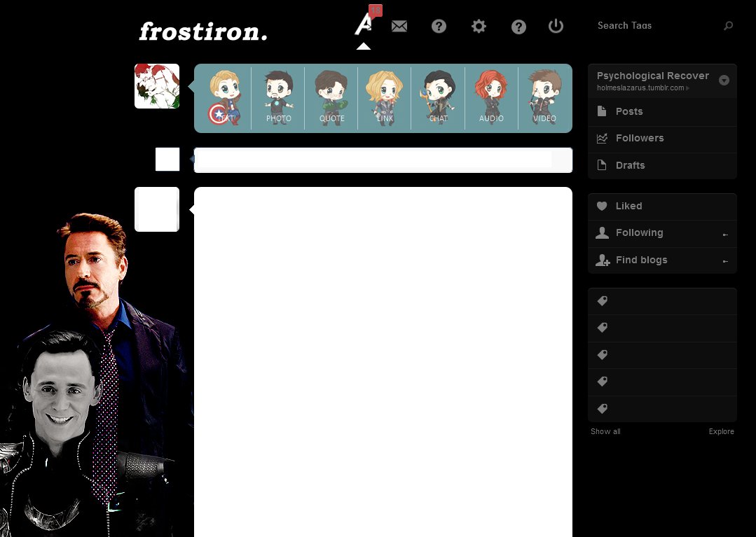
Task: Click Show all tags link
Action: pos(605,431)
